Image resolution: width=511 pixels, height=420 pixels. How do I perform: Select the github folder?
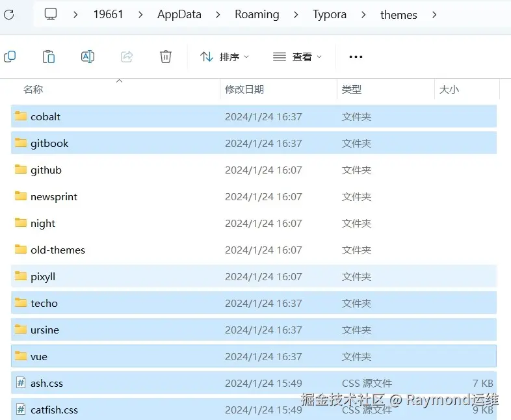(x=254, y=170)
